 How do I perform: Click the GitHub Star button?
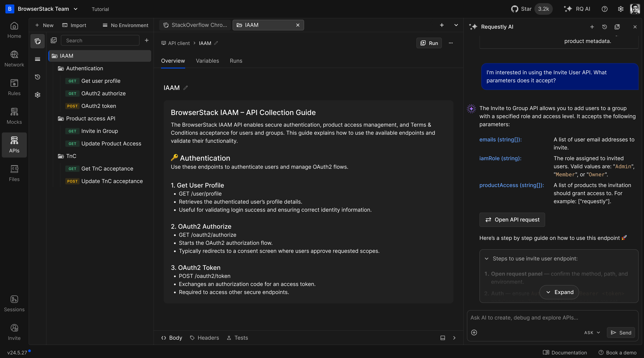pos(531,9)
